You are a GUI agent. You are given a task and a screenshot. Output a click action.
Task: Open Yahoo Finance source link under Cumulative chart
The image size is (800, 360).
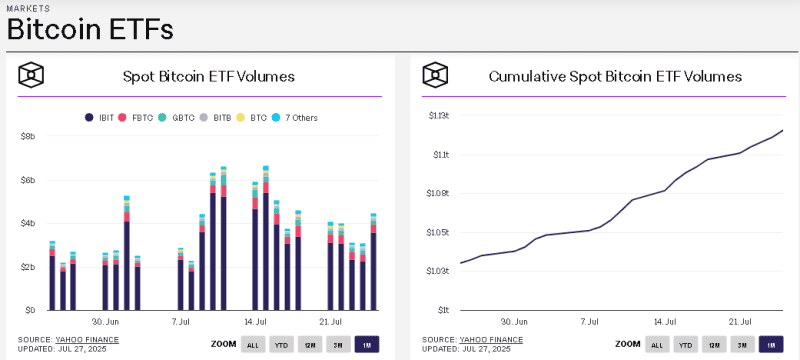pos(491,340)
